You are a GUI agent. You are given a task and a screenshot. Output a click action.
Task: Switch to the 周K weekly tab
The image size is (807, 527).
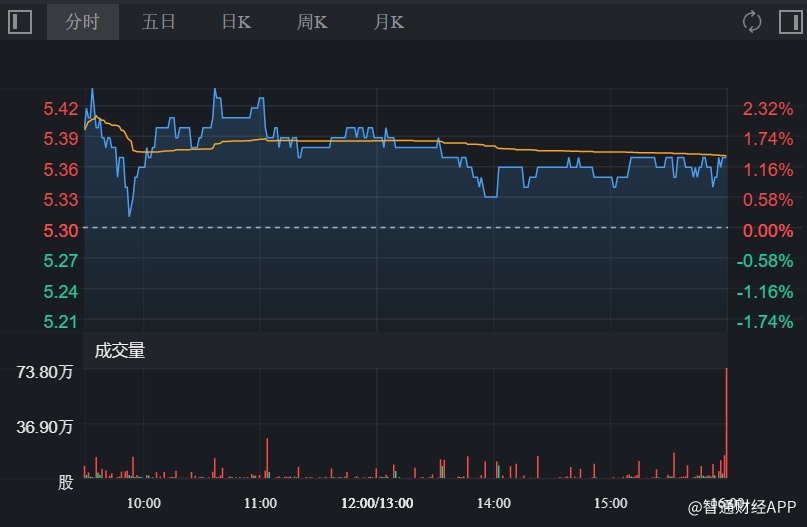pos(312,22)
